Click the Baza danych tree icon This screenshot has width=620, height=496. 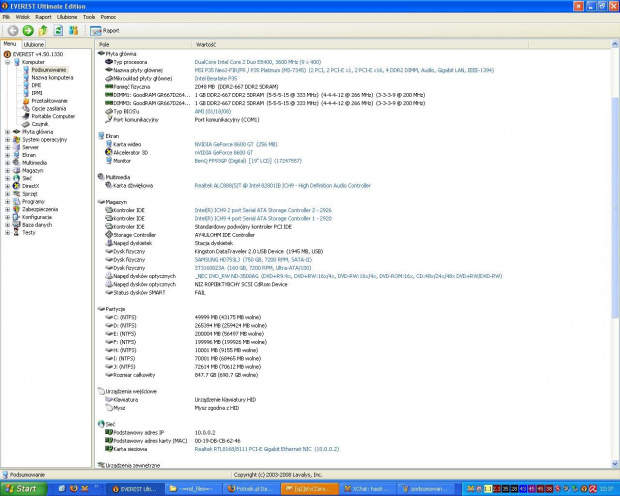16,225
